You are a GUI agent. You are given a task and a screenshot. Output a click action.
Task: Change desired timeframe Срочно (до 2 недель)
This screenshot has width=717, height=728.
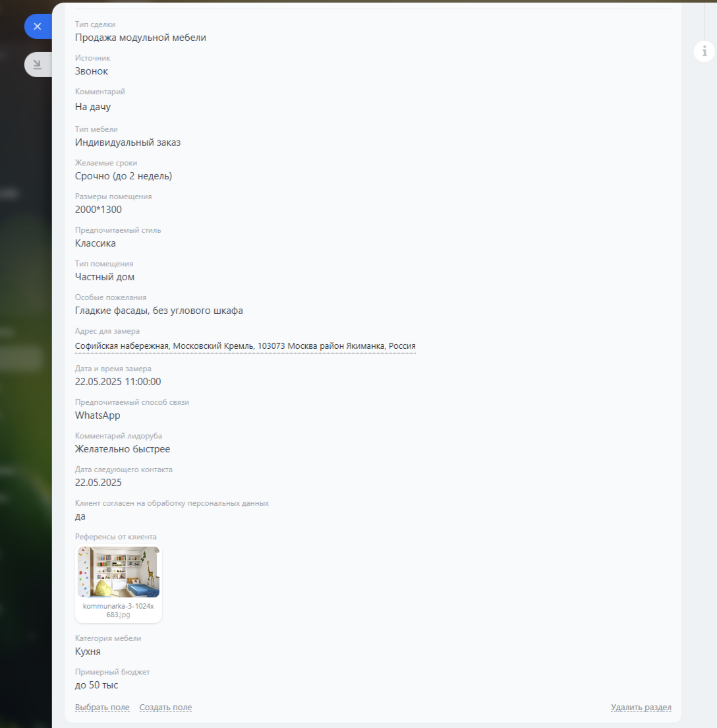[123, 176]
